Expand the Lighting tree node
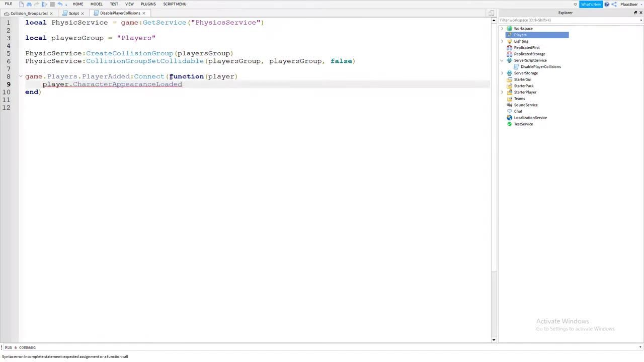644x362 pixels. coord(502,41)
